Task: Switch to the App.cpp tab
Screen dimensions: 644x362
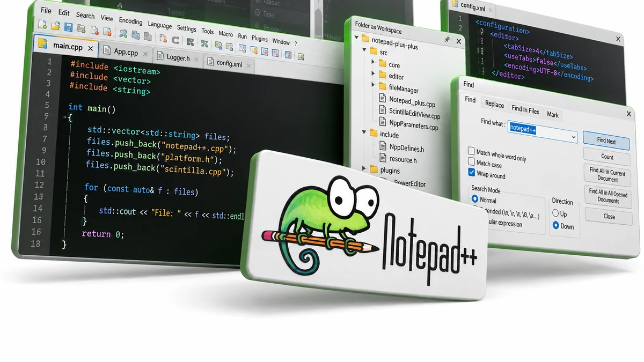Action: click(x=126, y=52)
